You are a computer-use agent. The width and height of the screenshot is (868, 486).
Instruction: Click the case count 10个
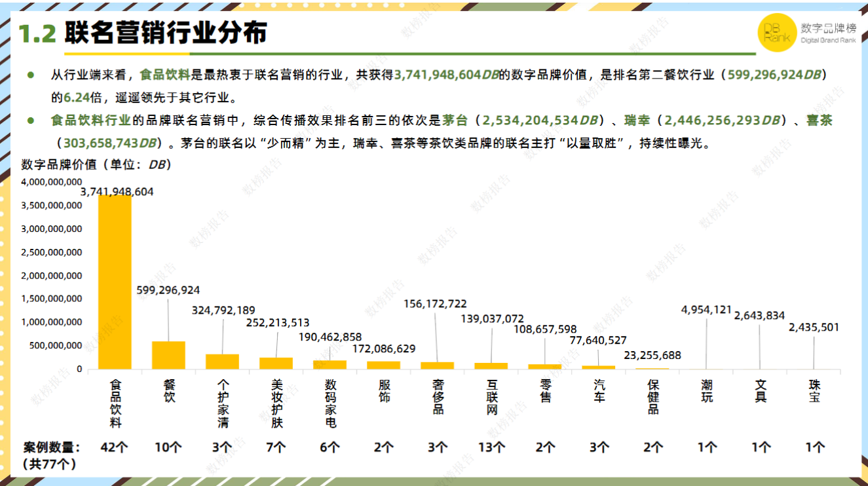(x=168, y=448)
